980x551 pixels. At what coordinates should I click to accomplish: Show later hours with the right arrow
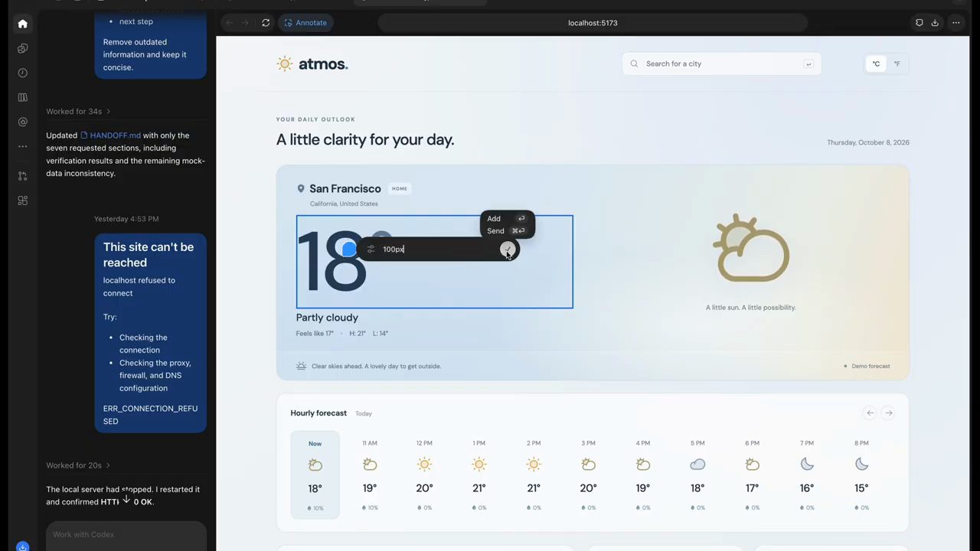888,413
